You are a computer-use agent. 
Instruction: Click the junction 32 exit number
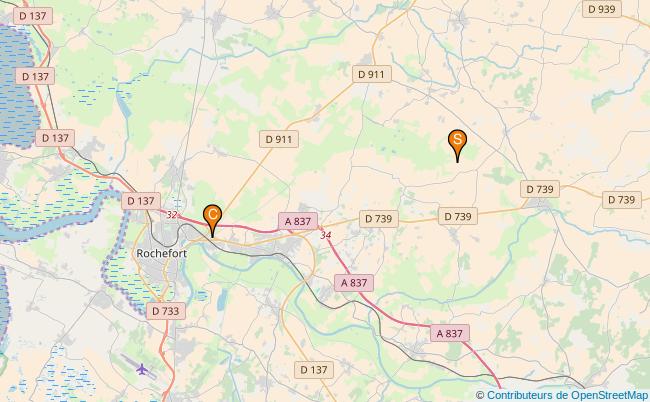[x=172, y=215]
